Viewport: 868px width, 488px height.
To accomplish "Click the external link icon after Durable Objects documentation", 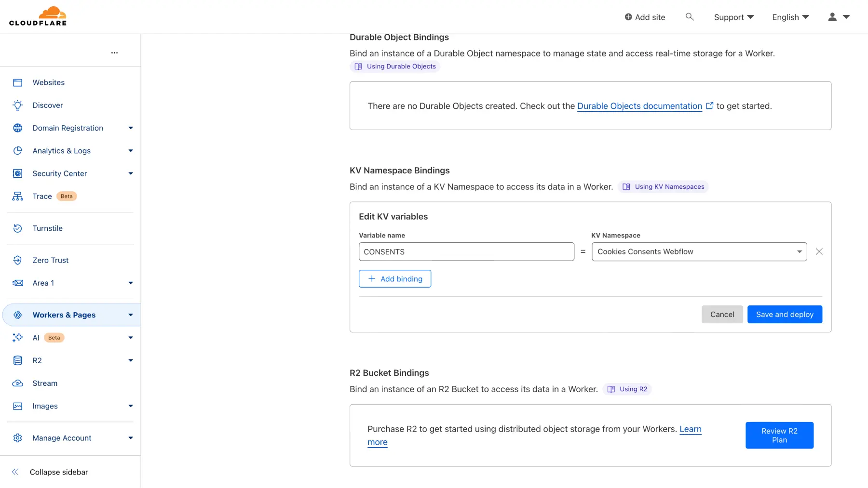I will tap(709, 106).
